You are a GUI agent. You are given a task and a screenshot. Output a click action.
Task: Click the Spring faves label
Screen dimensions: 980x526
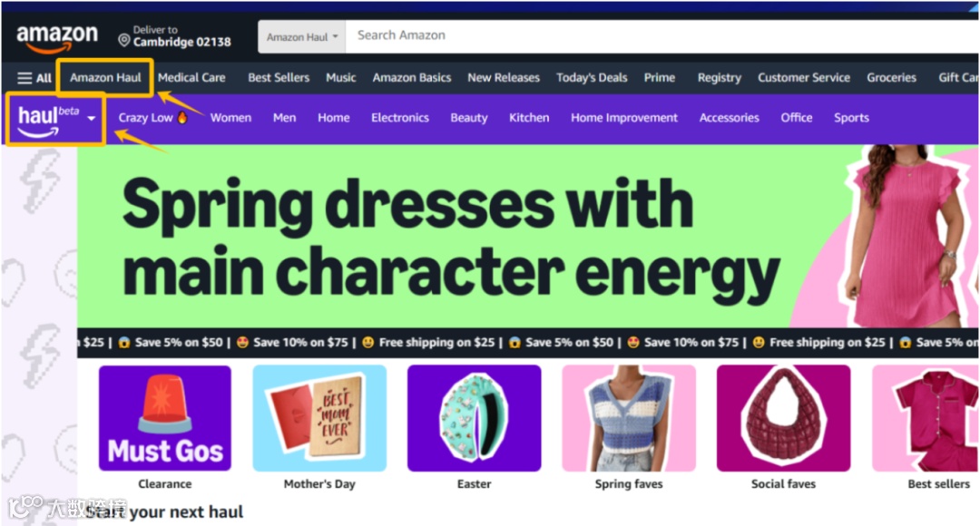[629, 483]
